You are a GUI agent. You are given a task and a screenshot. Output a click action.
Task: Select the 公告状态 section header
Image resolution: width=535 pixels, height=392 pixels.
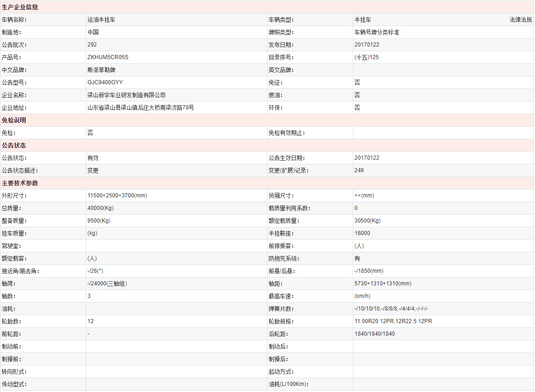click(x=14, y=146)
